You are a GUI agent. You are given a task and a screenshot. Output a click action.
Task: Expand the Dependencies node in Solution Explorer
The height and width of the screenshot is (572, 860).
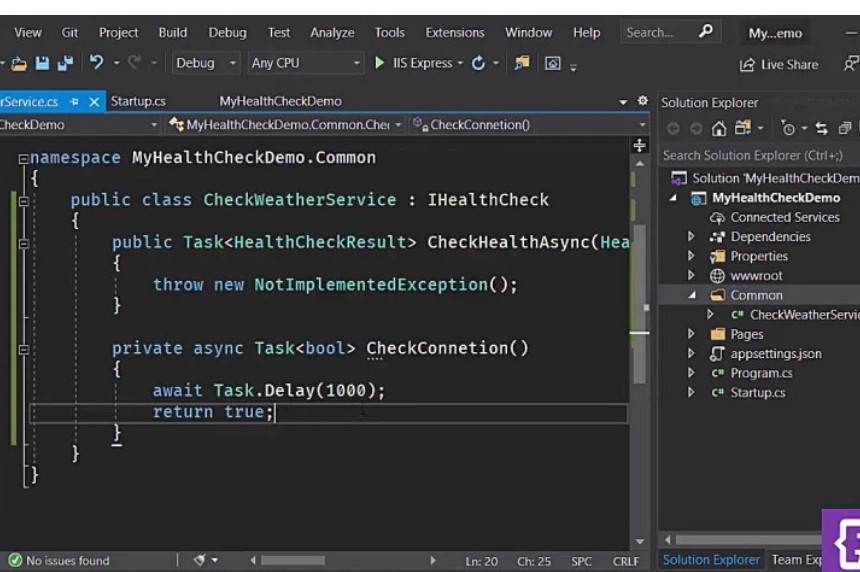click(691, 237)
